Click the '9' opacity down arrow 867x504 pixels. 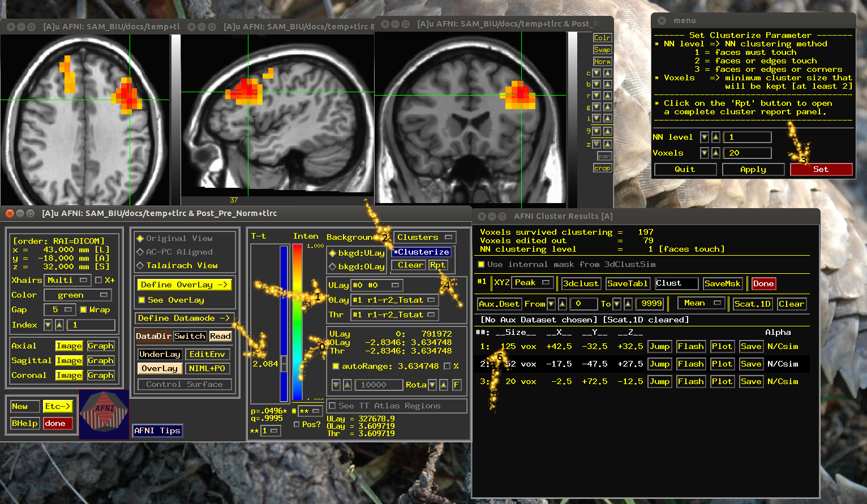[x=596, y=131]
